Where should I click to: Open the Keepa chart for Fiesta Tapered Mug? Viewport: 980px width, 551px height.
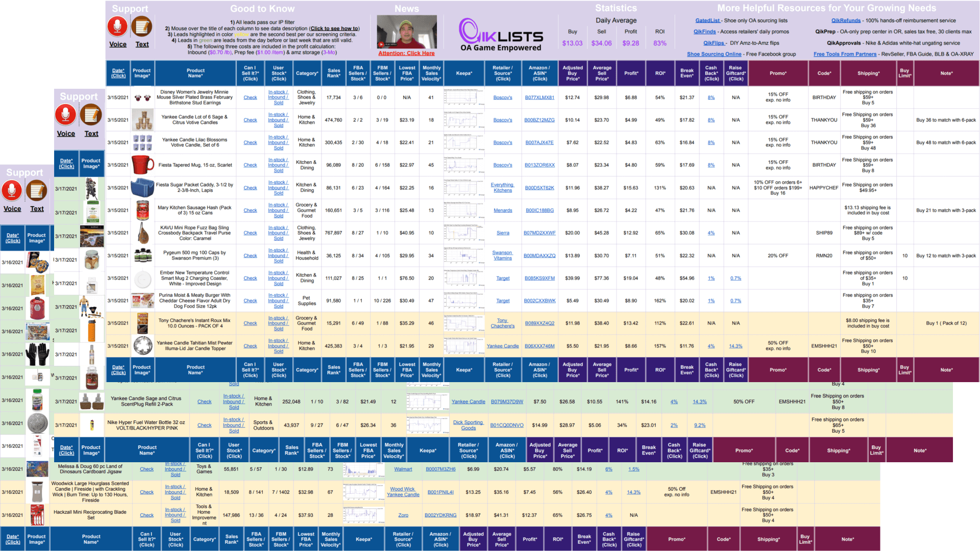click(x=463, y=165)
